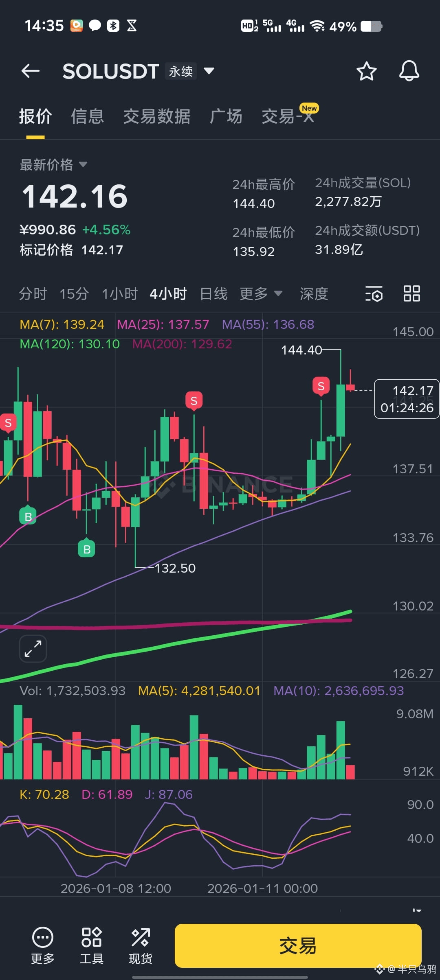
Task: Tap the WiFi status icon
Action: pos(317,26)
